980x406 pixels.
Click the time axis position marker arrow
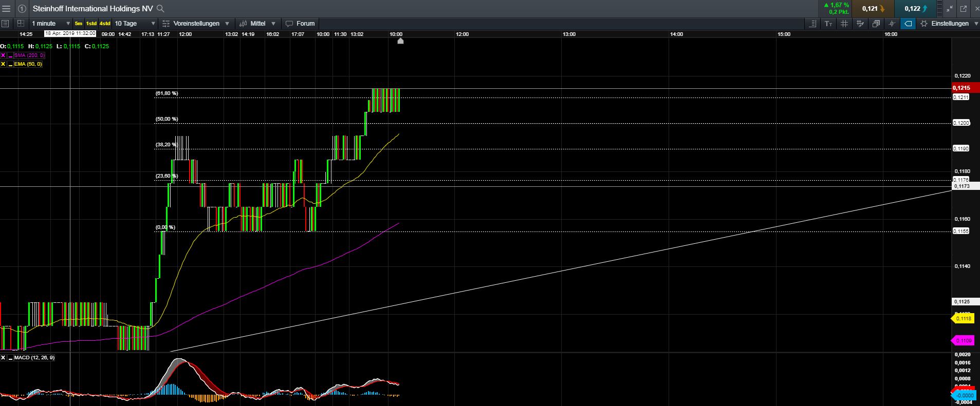pos(400,41)
